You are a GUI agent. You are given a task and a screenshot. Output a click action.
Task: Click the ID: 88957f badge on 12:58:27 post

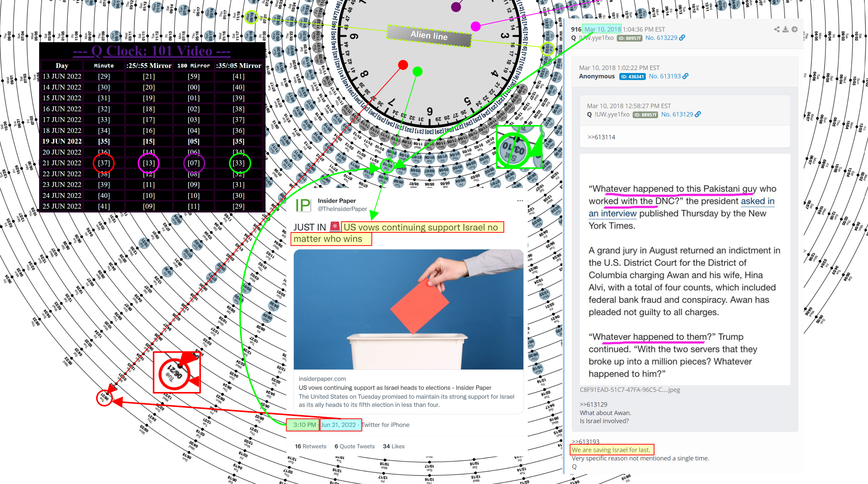(x=645, y=114)
